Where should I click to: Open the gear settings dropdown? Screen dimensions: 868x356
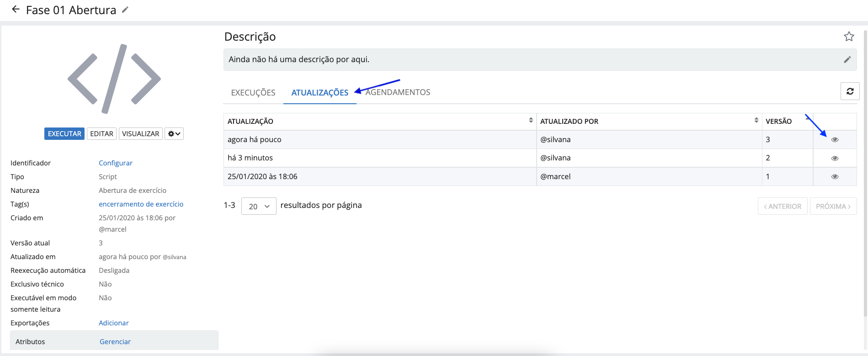coord(174,134)
